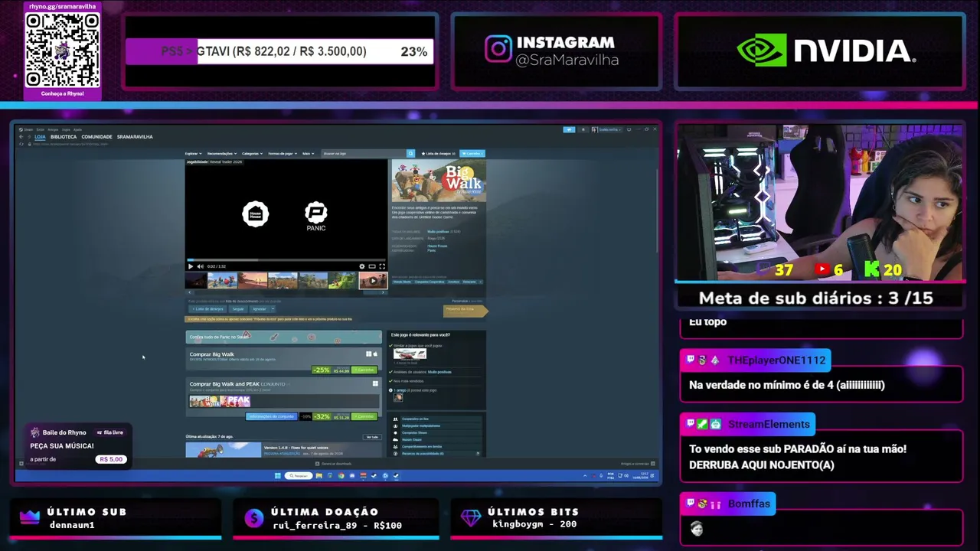Click the magnifier search button in store
Viewport: 980px width, 551px height.
(410, 153)
